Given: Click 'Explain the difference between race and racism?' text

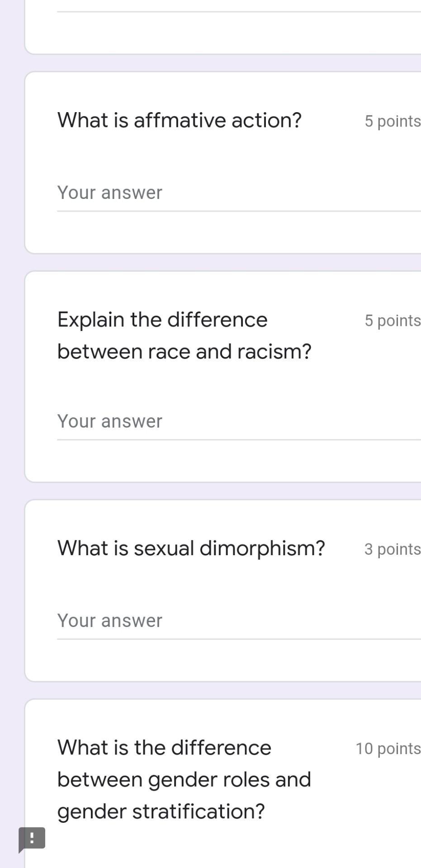Looking at the screenshot, I should (x=184, y=335).
